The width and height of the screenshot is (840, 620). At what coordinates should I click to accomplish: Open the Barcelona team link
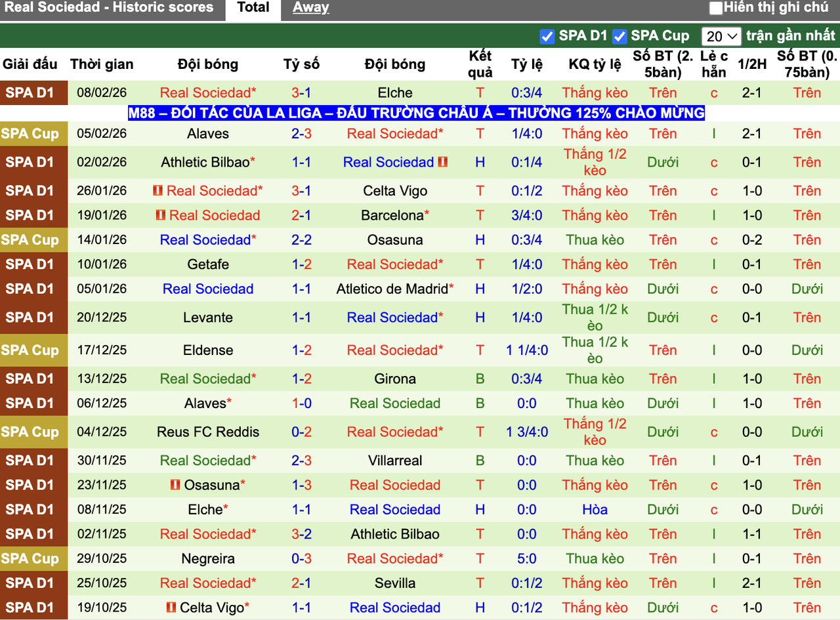tap(391, 215)
